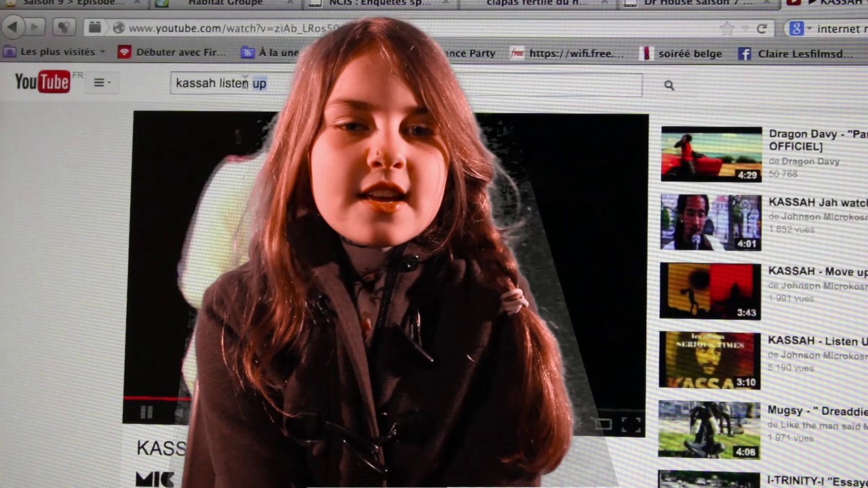Screen dimensions: 868x488
Task: Open the KASSAH - Move up thumbnail
Action: tap(710, 291)
